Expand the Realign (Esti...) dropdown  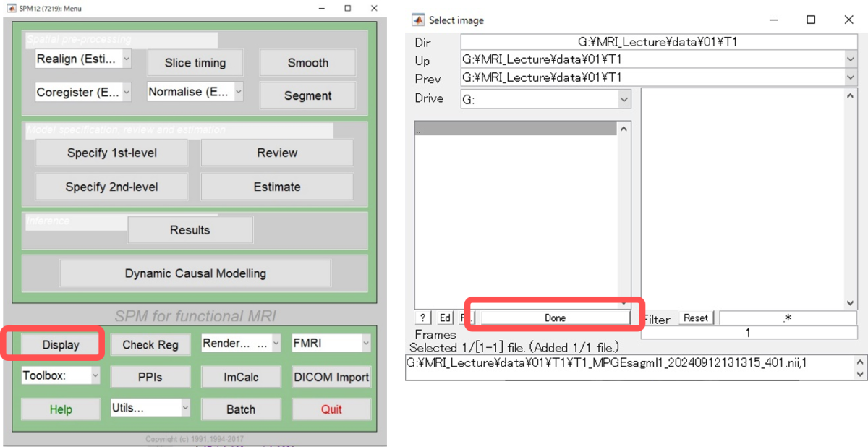point(83,59)
